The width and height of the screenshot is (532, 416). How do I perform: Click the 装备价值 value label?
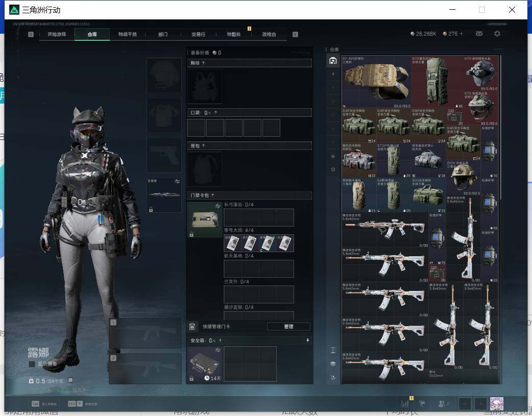(206, 53)
